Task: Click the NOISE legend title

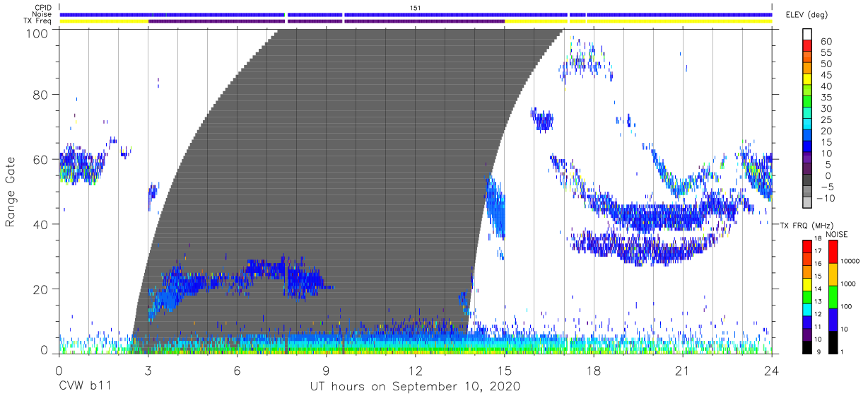Action: pyautogui.click(x=836, y=234)
